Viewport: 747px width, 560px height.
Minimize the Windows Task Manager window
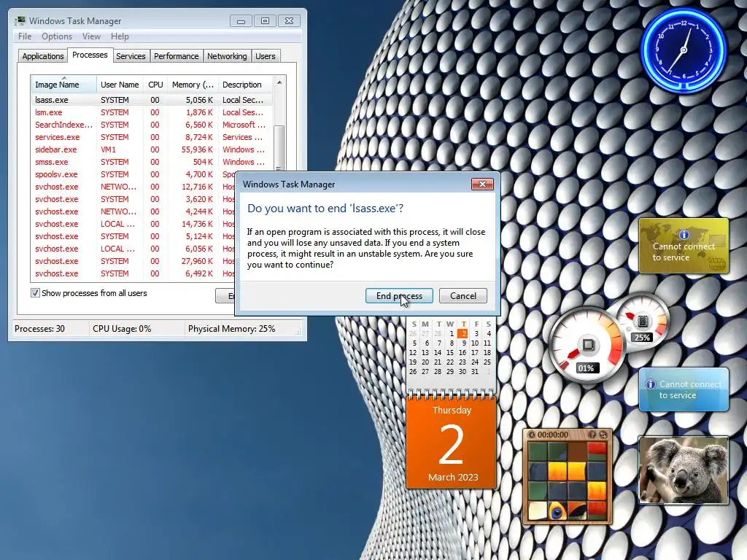[241, 21]
